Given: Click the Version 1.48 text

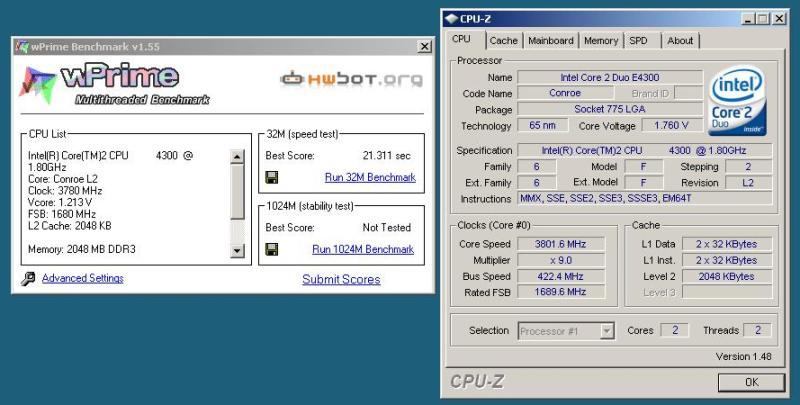Looking at the screenshot, I should 743,357.
